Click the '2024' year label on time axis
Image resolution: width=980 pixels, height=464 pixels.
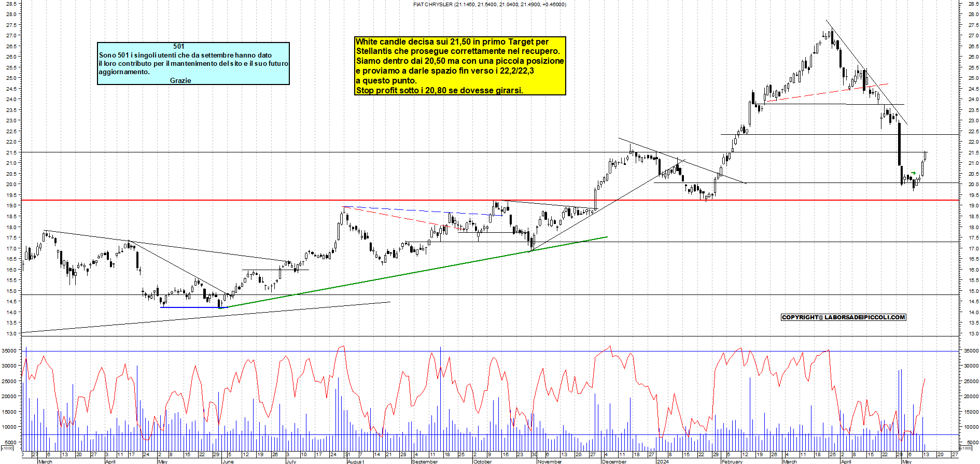coord(662,461)
